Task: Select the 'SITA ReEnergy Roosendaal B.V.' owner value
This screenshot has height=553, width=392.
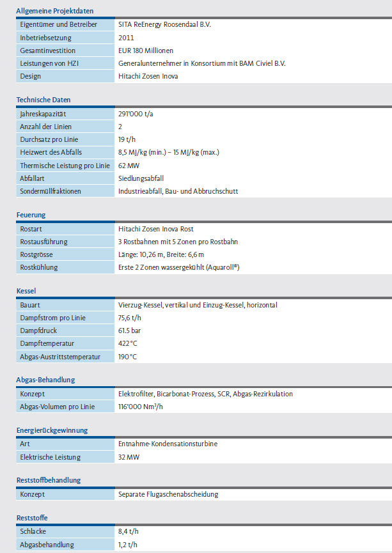Action: [x=164, y=25]
